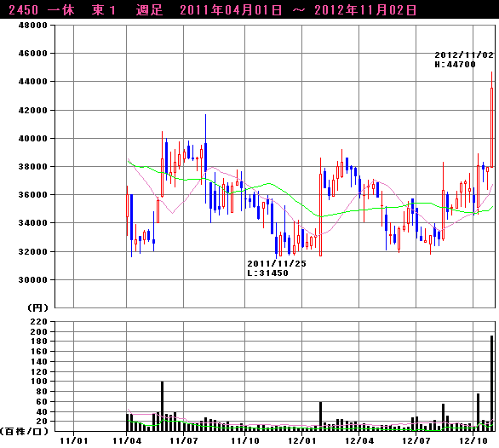Click the 12/01 date axis label
The width and height of the screenshot is (499, 448).
301,441
